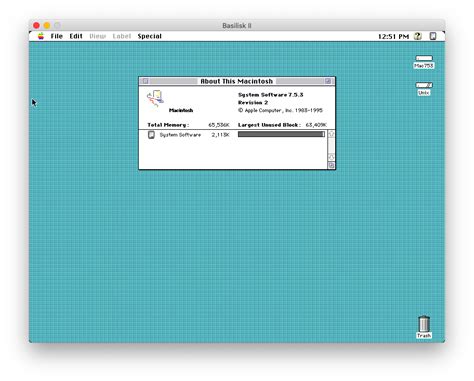
Task: Click the dimmed View menu
Action: [97, 36]
